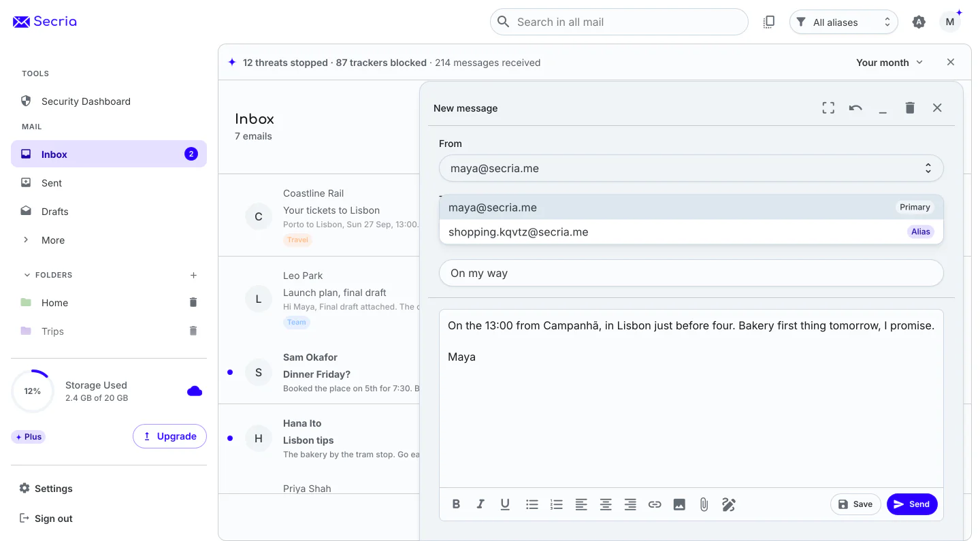Screen dimensions: 980x541
Task: Delete the Trips folder
Action: click(x=193, y=331)
